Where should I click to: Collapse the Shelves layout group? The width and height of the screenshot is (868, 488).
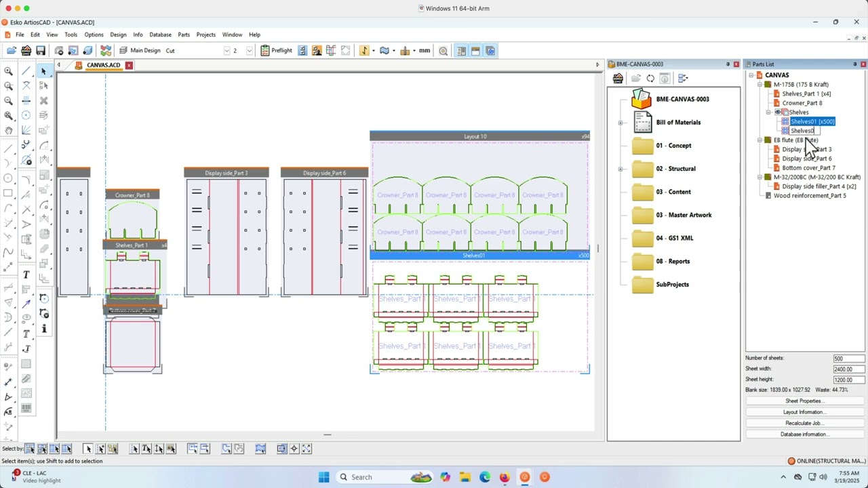(768, 113)
